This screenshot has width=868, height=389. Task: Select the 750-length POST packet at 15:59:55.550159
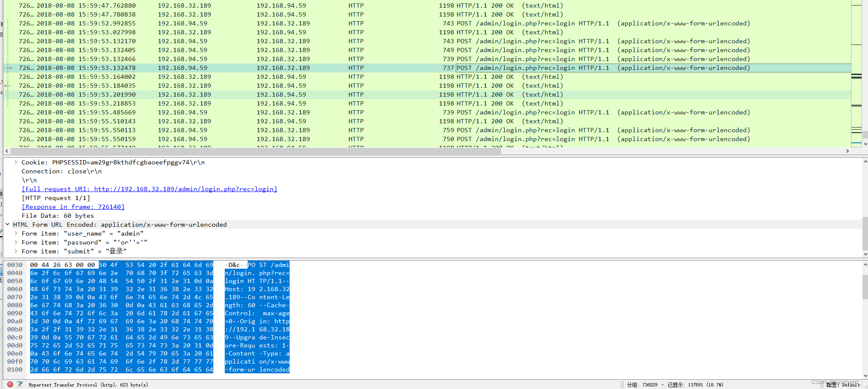(427, 139)
